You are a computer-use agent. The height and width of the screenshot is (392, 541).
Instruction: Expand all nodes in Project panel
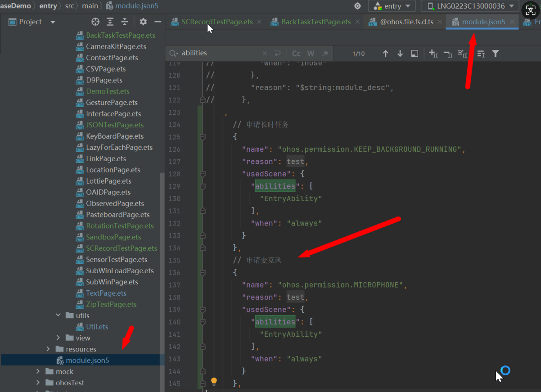110,22
